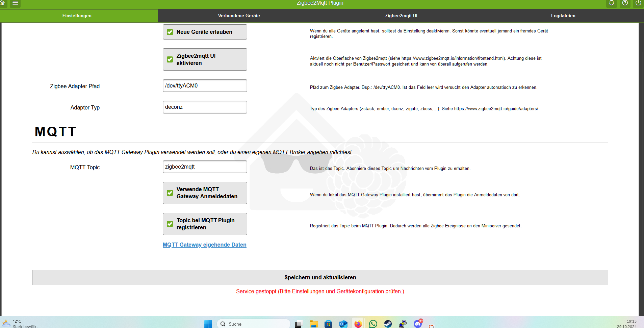
Task: Click the 'Zigbee2Mqtt Plugin' page title
Action: (320, 3)
